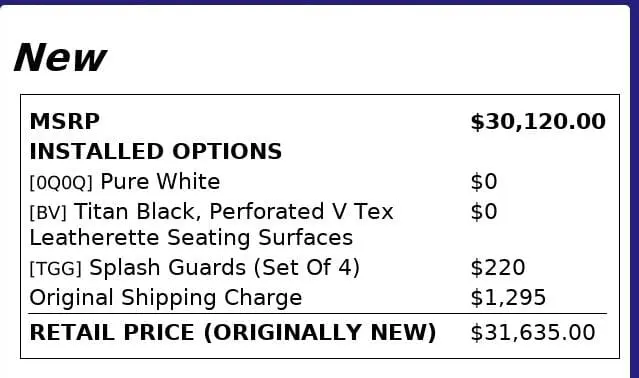Click the $220 Splash Guards price

tap(498, 268)
